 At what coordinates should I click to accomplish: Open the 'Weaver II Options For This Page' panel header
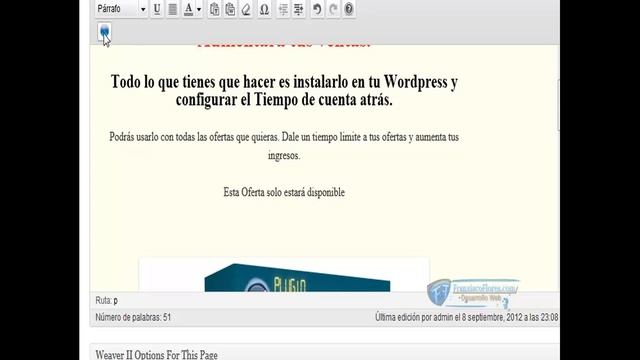click(x=324, y=354)
